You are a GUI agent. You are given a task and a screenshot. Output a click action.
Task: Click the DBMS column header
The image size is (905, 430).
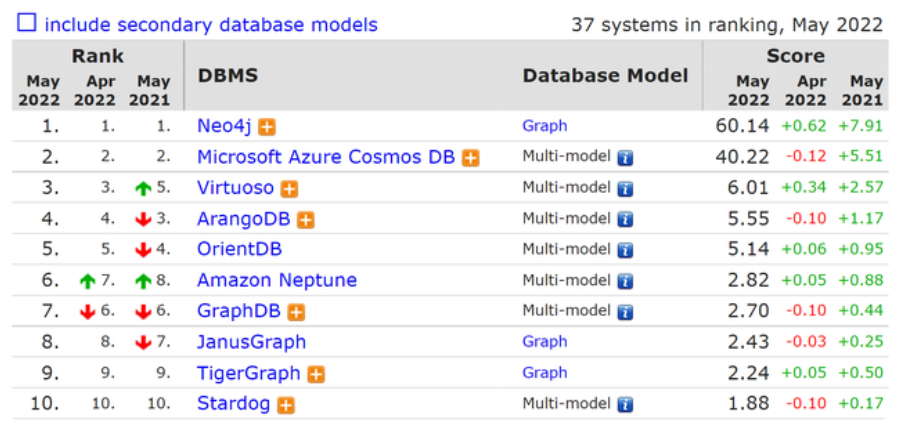[x=228, y=76]
